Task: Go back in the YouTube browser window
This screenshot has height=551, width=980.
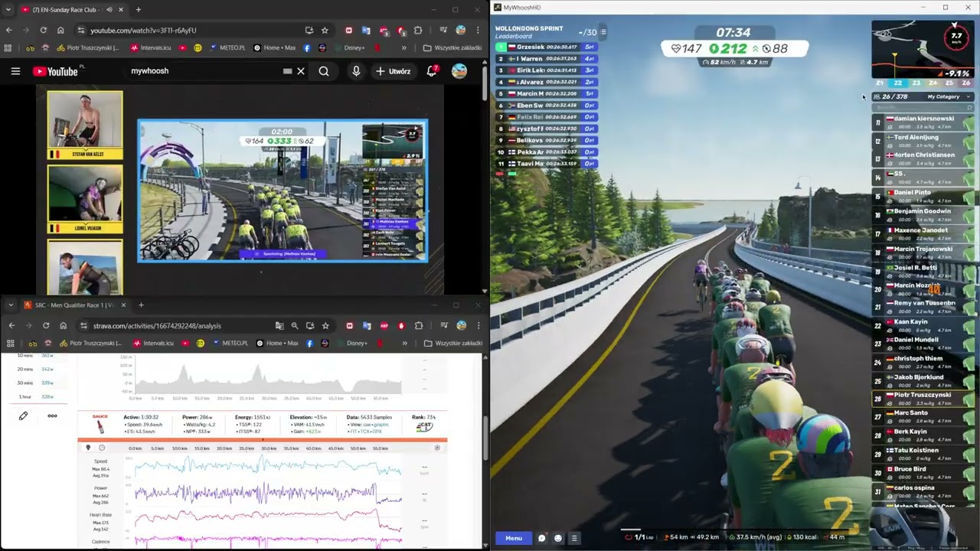Action: click(x=9, y=31)
